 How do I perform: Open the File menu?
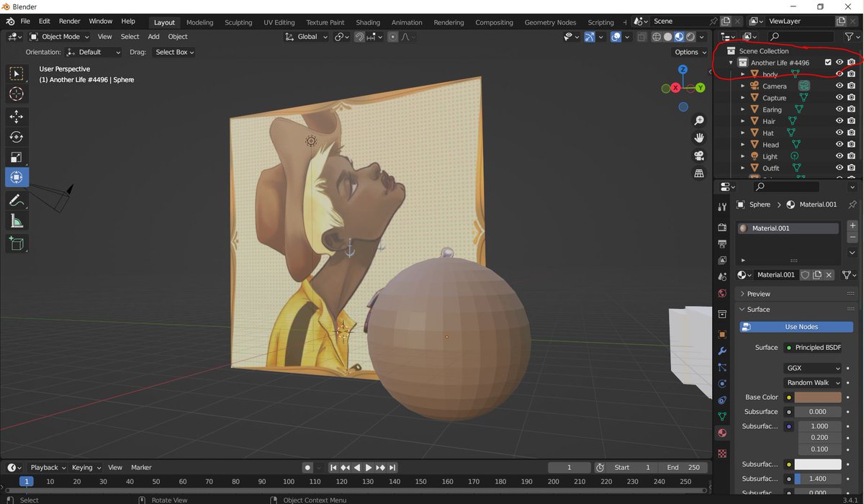25,22
